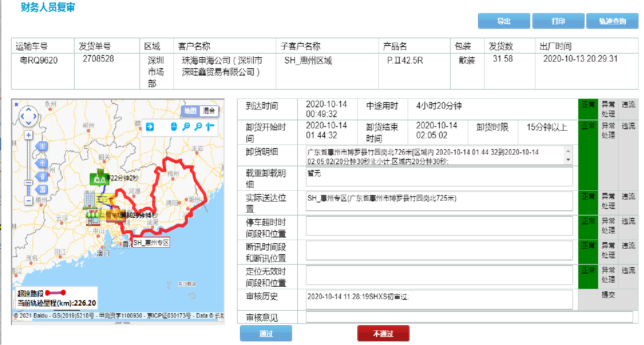Click the map zoom level slider handle

[x=28, y=182]
